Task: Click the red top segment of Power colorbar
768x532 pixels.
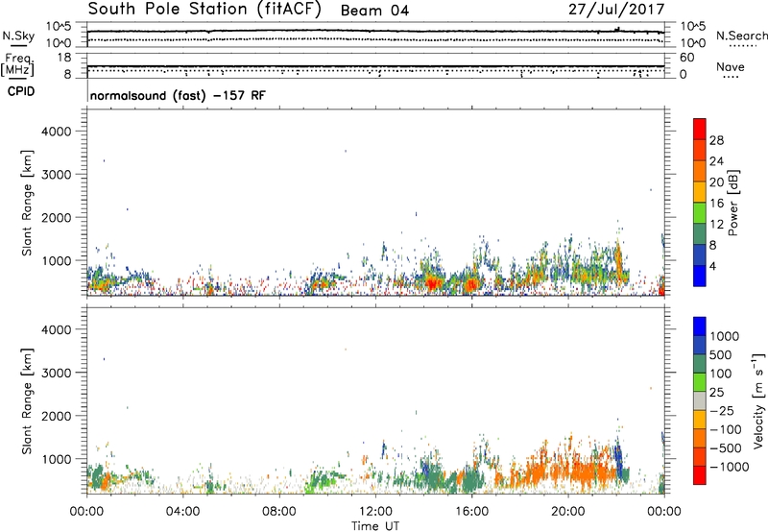Action: (700, 129)
